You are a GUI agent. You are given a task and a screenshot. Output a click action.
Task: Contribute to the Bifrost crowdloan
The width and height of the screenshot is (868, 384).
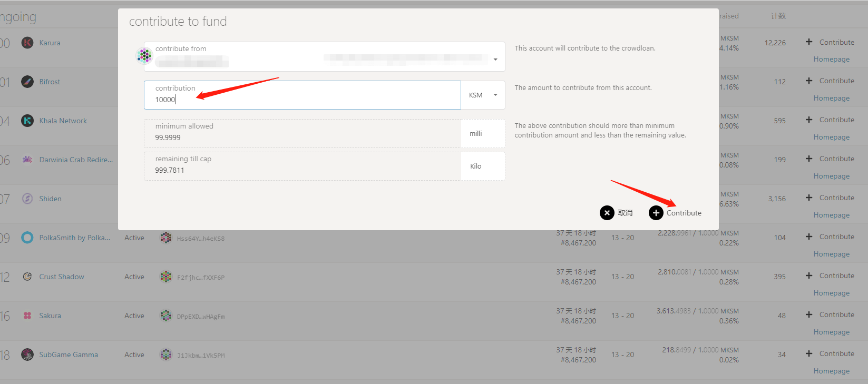pyautogui.click(x=830, y=81)
